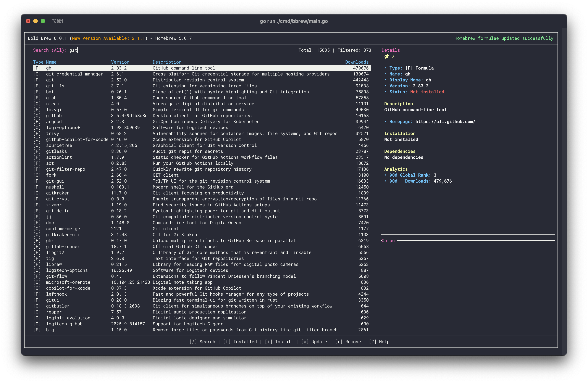
Task: Click the green zoom window button
Action: click(x=43, y=21)
